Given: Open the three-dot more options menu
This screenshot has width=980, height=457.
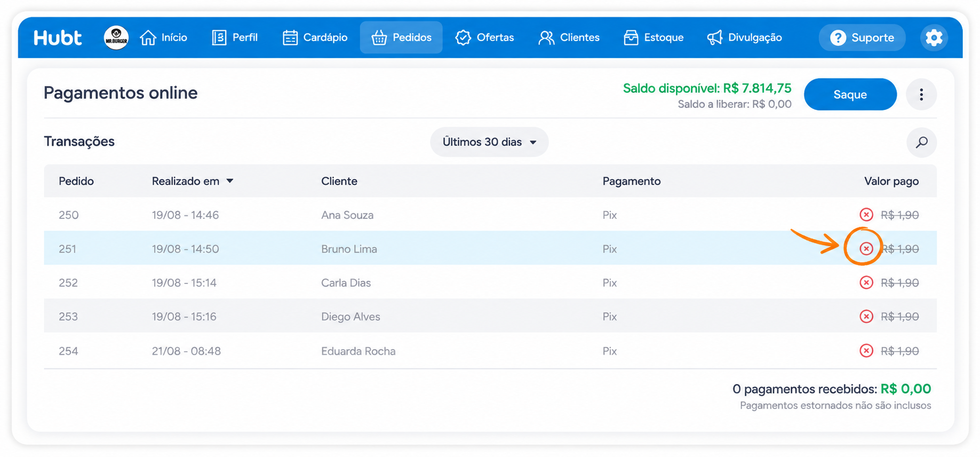Looking at the screenshot, I should pos(921,94).
